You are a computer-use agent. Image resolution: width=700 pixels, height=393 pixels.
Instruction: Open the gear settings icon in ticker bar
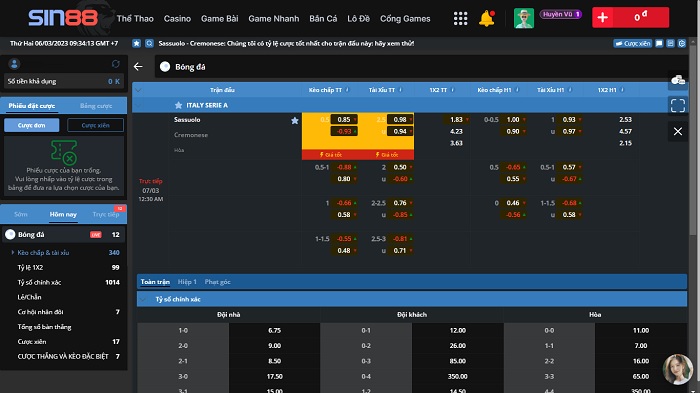(682, 43)
